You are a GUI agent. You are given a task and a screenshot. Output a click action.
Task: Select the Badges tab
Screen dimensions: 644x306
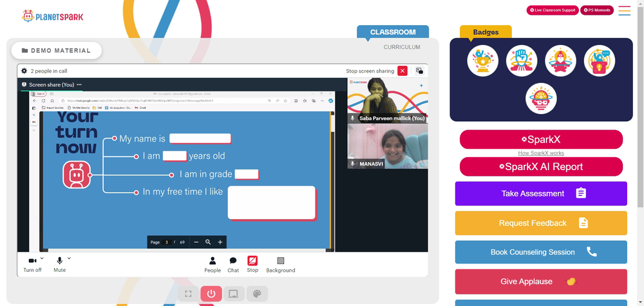coord(486,32)
